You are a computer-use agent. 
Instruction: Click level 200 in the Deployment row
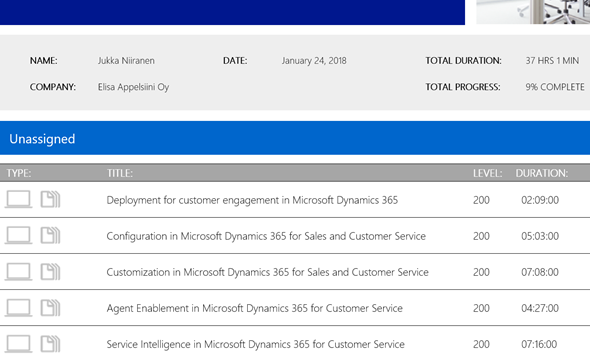coord(481,200)
